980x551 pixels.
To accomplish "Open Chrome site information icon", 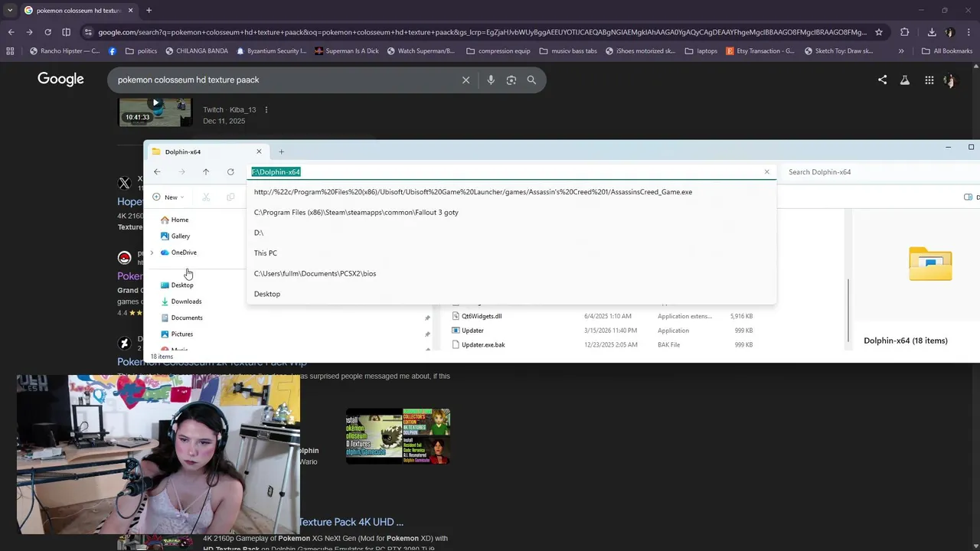I will coord(88,32).
